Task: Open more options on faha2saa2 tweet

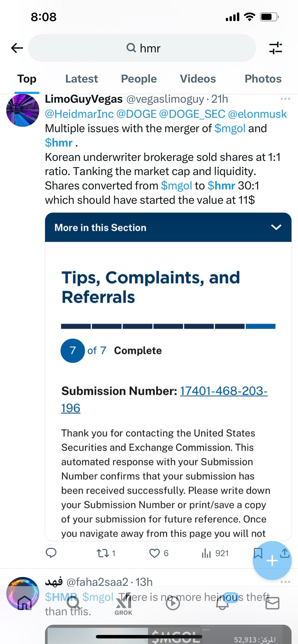Action: [x=285, y=582]
